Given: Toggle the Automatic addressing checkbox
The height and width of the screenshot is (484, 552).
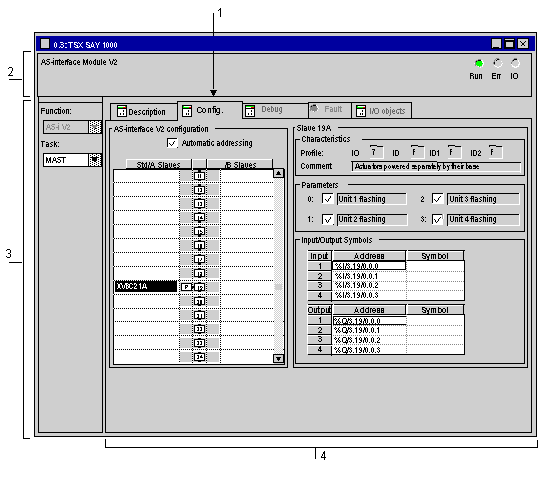Looking at the screenshot, I should coord(172,143).
